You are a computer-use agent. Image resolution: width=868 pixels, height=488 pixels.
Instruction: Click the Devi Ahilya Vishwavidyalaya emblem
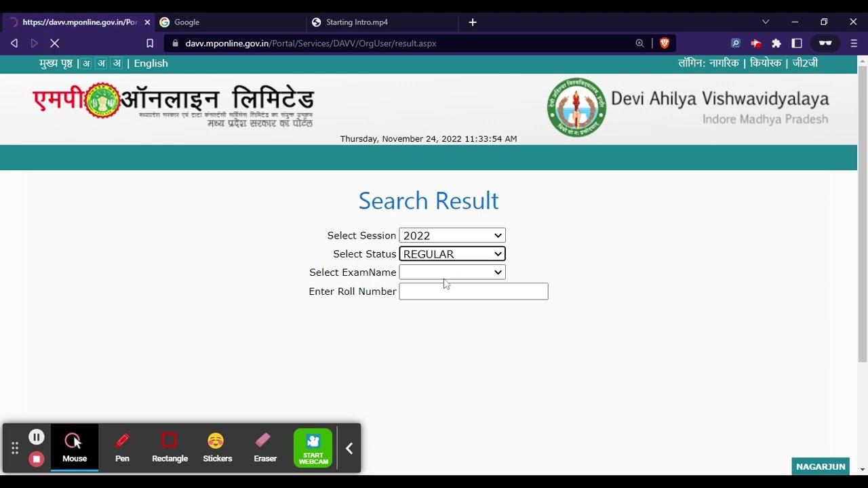click(x=577, y=107)
